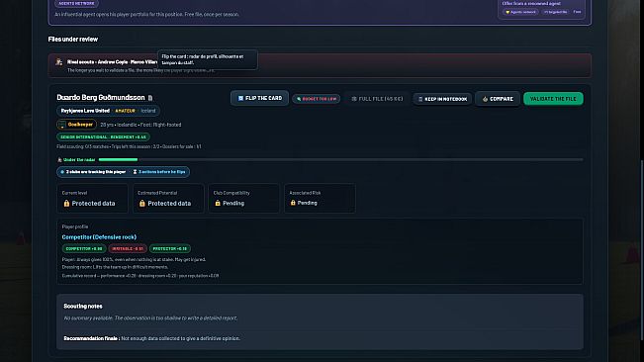
Task: Click the lock icon in Associated Risk card
Action: click(293, 203)
